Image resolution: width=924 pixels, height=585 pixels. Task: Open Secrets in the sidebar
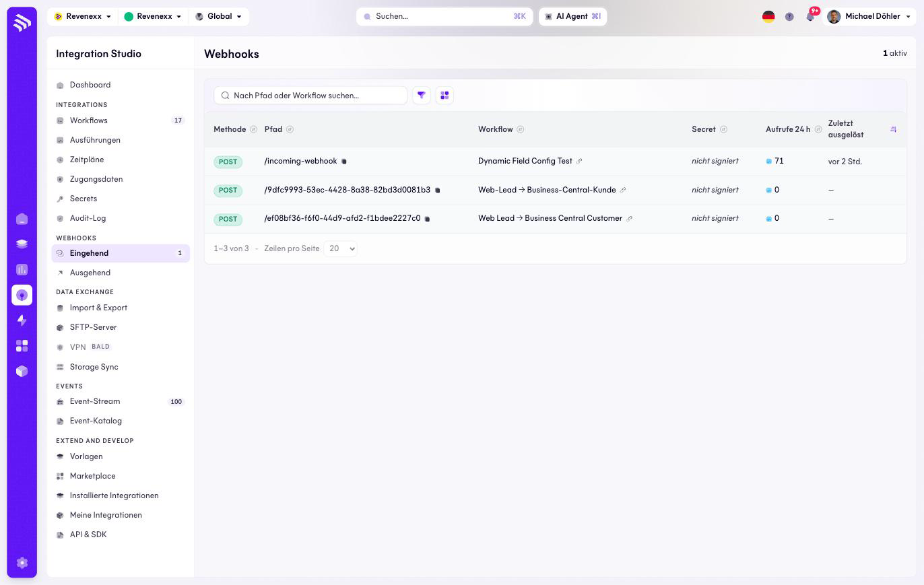tap(121, 199)
